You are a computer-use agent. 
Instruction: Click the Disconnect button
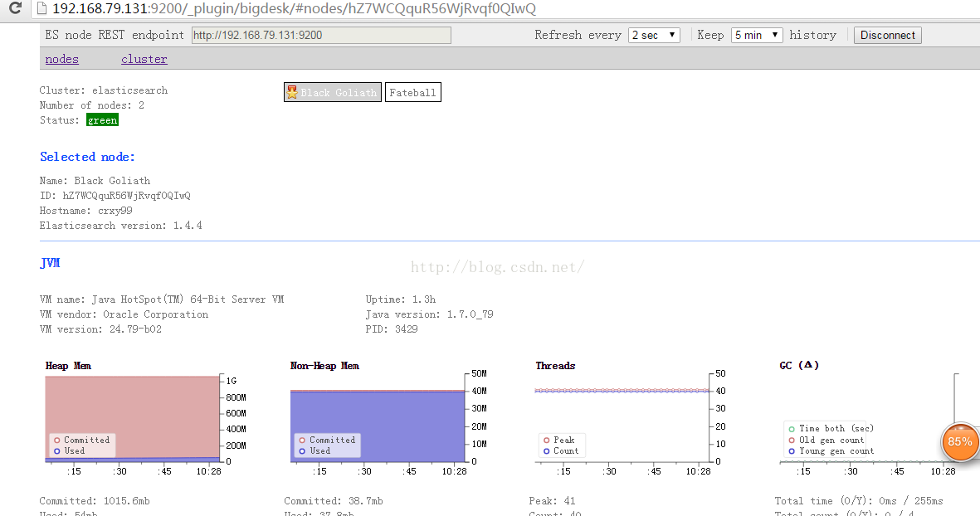(888, 35)
